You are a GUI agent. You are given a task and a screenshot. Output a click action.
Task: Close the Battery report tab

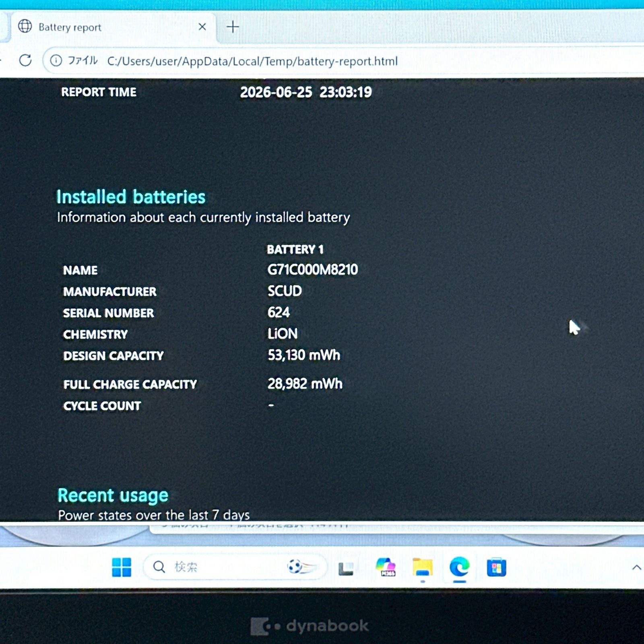click(202, 27)
